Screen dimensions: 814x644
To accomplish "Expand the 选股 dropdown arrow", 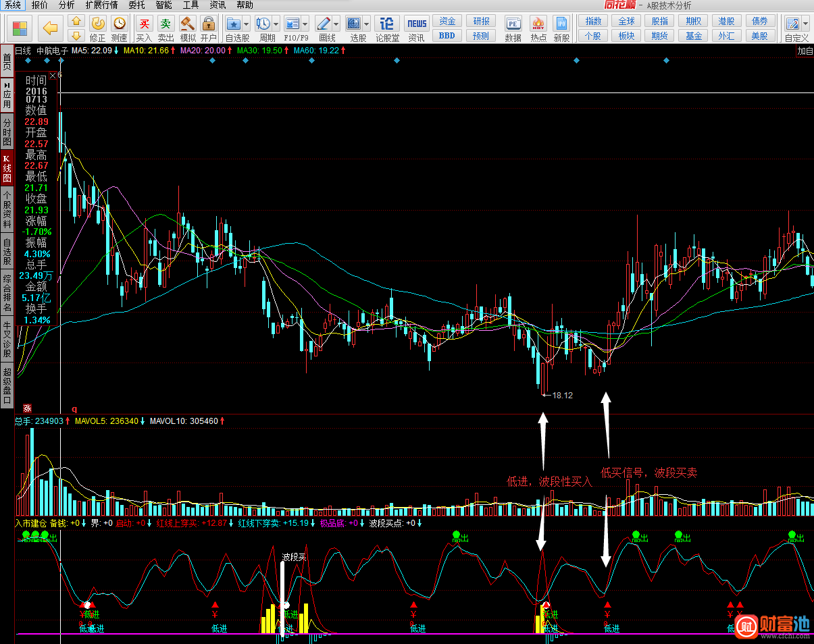I will pyautogui.click(x=367, y=24).
